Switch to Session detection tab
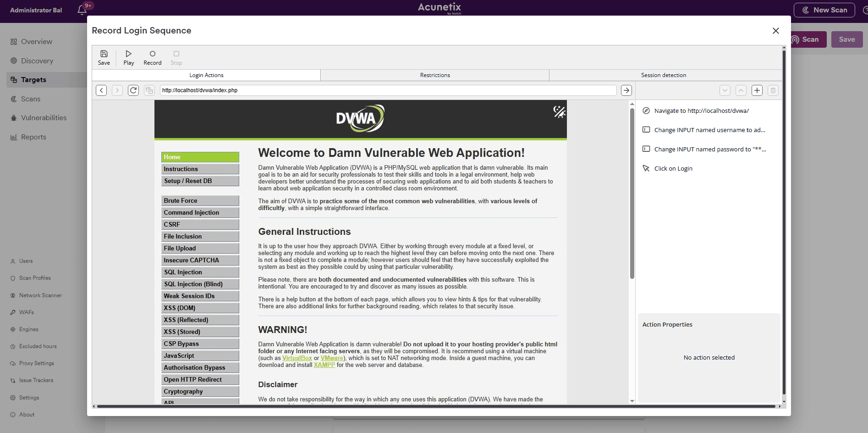Image resolution: width=868 pixels, height=433 pixels. point(664,75)
